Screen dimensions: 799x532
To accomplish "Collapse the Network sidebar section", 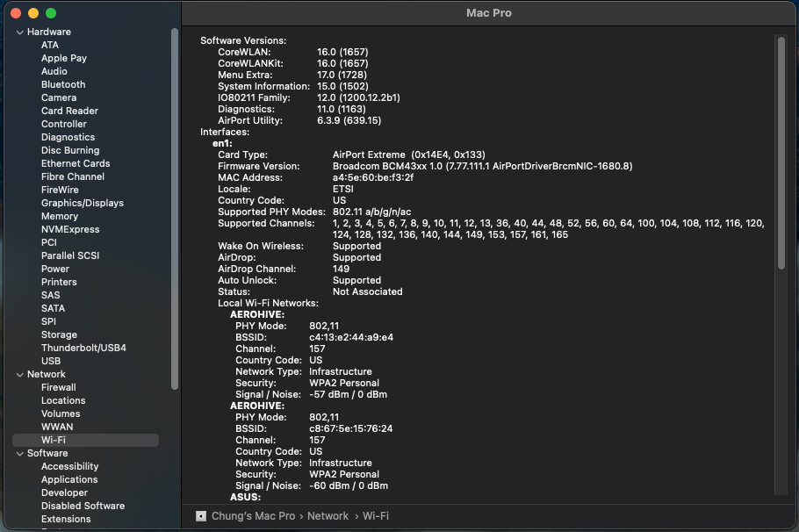I will 19,375.
